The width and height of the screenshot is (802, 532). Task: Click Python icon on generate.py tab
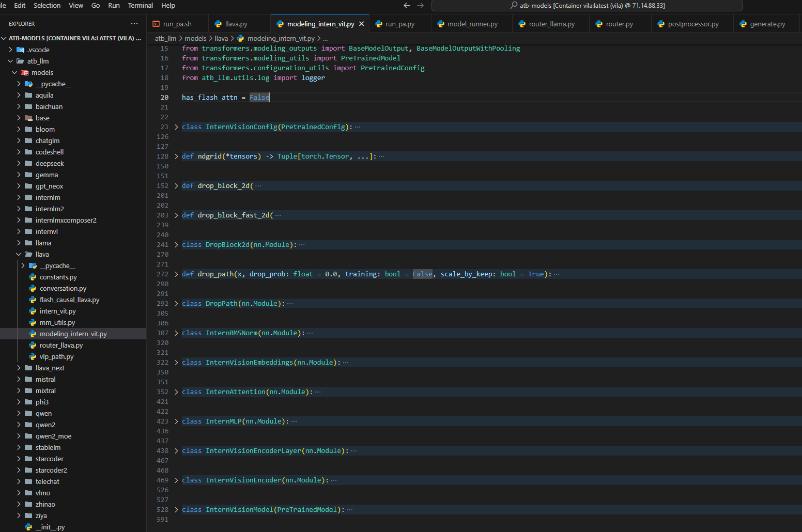point(743,24)
